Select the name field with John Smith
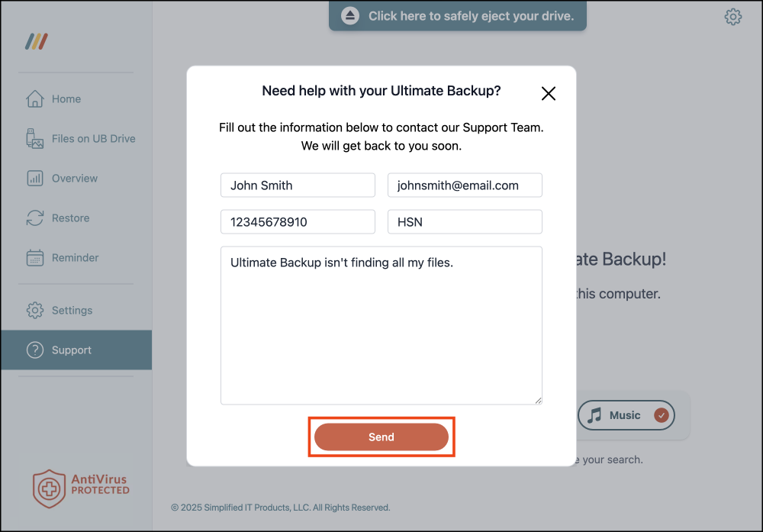The width and height of the screenshot is (763, 532). pos(298,185)
